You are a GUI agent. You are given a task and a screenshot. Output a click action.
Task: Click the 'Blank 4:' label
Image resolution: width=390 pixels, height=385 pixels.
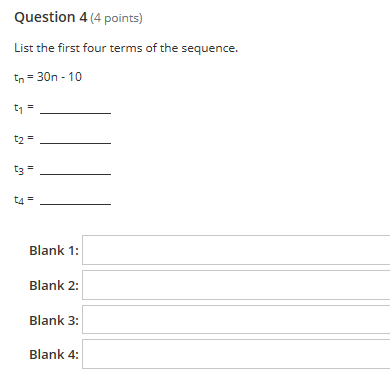[x=54, y=354]
